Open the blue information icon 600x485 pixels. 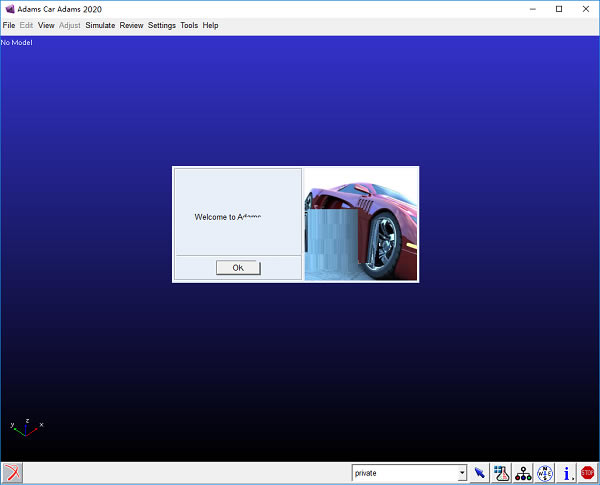(x=567, y=473)
